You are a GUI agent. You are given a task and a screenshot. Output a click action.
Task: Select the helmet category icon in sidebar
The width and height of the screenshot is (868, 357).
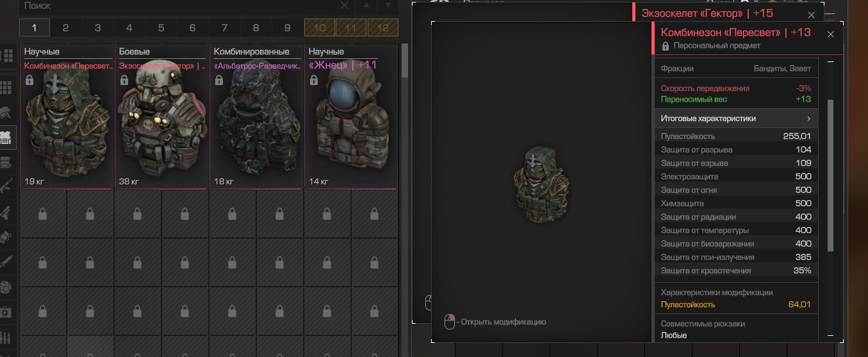(x=8, y=113)
